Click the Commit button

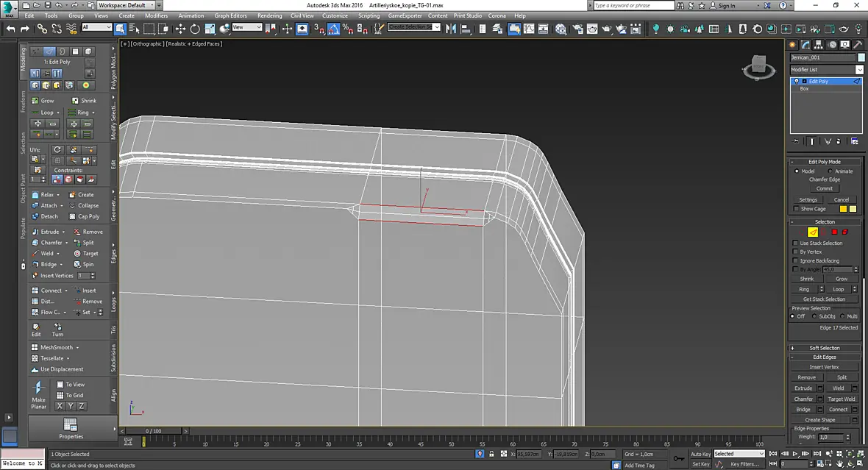tap(825, 188)
